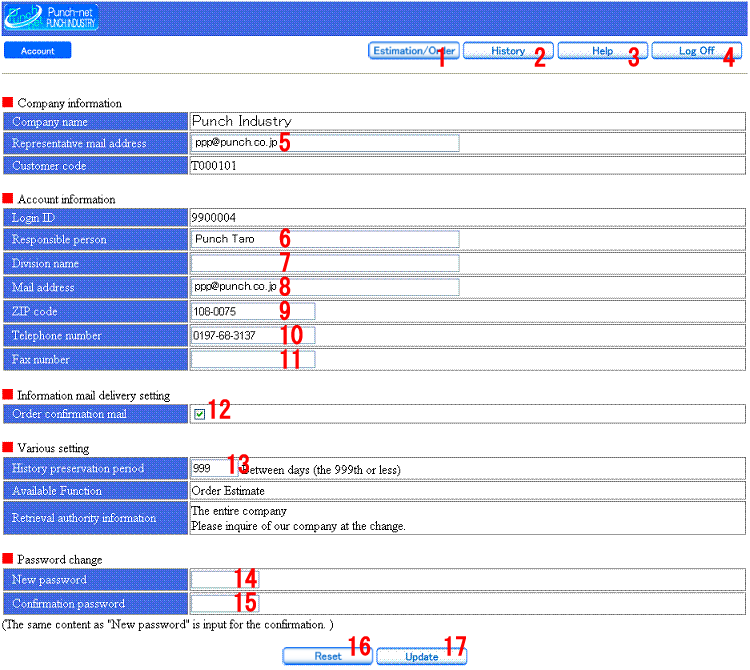
Task: Open the Help page
Action: click(602, 51)
